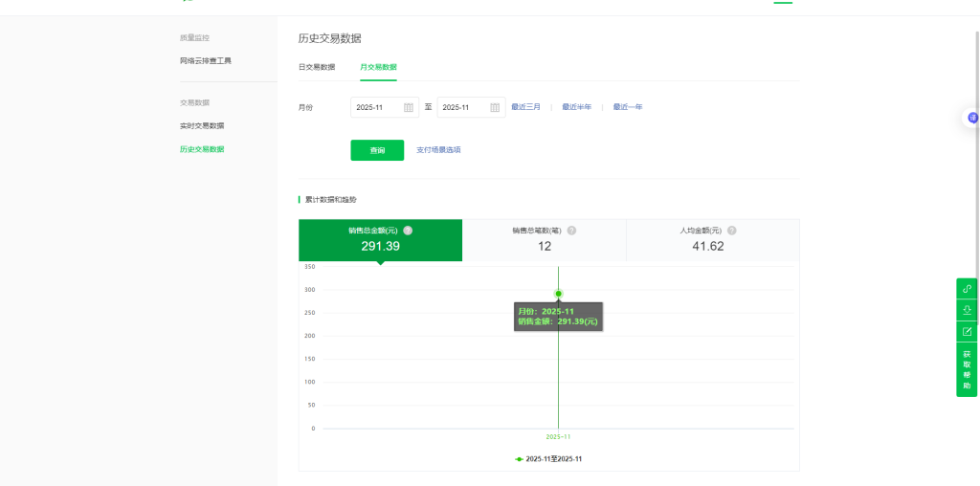The height and width of the screenshot is (486, 980).
Task: Click the 查询 button
Action: tap(377, 150)
